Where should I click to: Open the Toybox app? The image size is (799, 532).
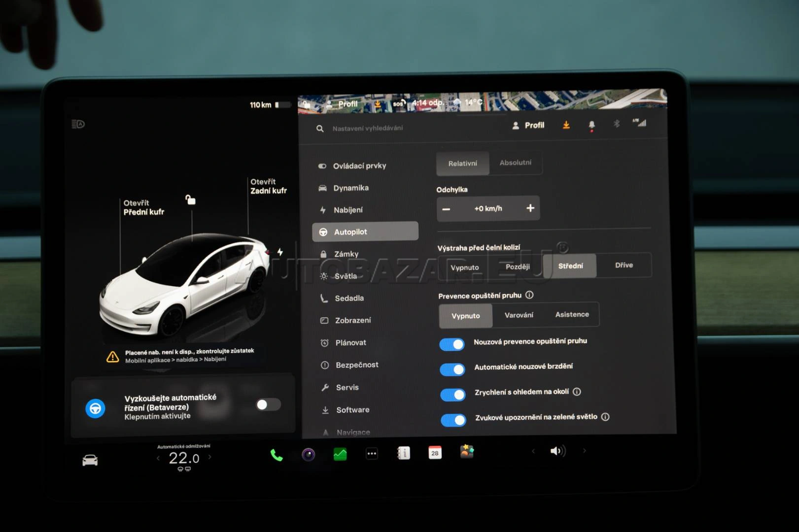(x=467, y=451)
